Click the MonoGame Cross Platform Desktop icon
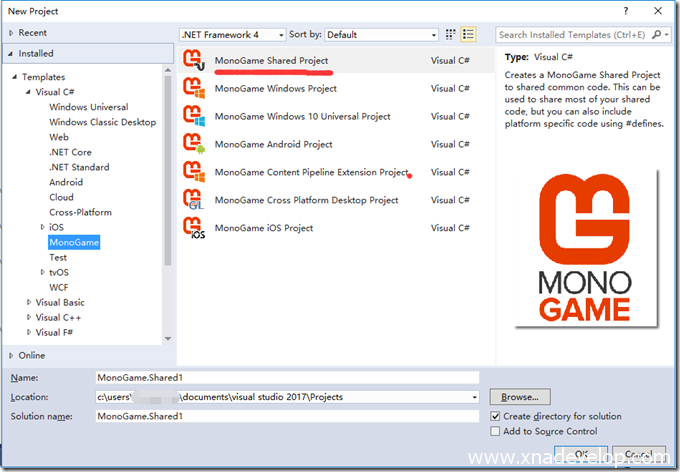The height and width of the screenshot is (472, 680). click(194, 200)
